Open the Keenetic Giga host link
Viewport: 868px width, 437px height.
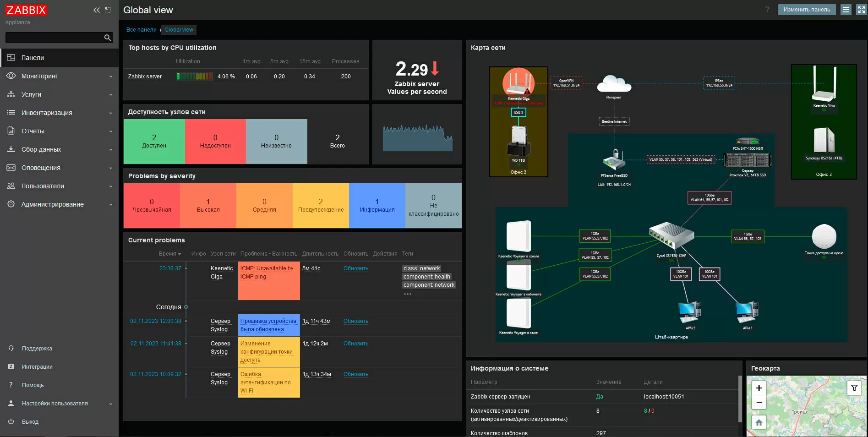222,273
